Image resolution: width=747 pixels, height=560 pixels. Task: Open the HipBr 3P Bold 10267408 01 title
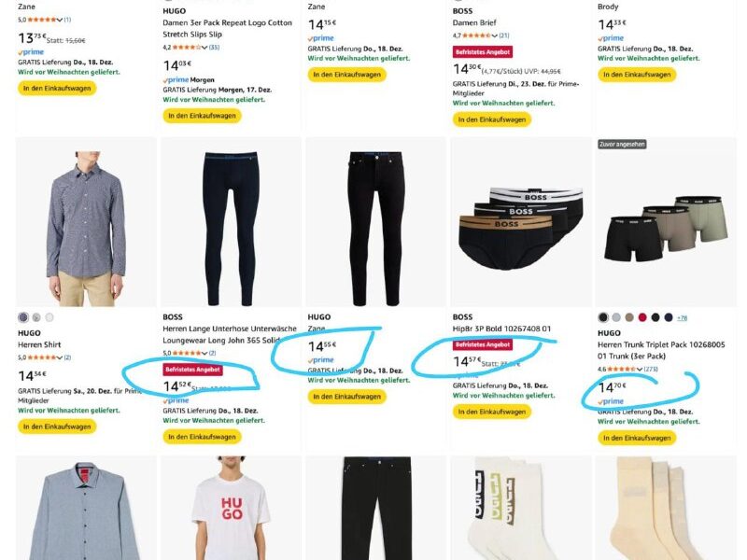[501, 329]
